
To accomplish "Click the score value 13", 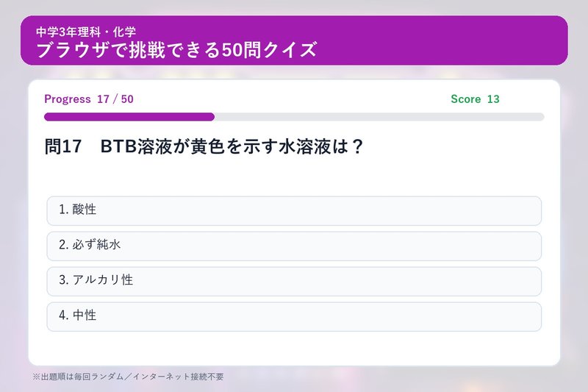I will pos(493,99).
